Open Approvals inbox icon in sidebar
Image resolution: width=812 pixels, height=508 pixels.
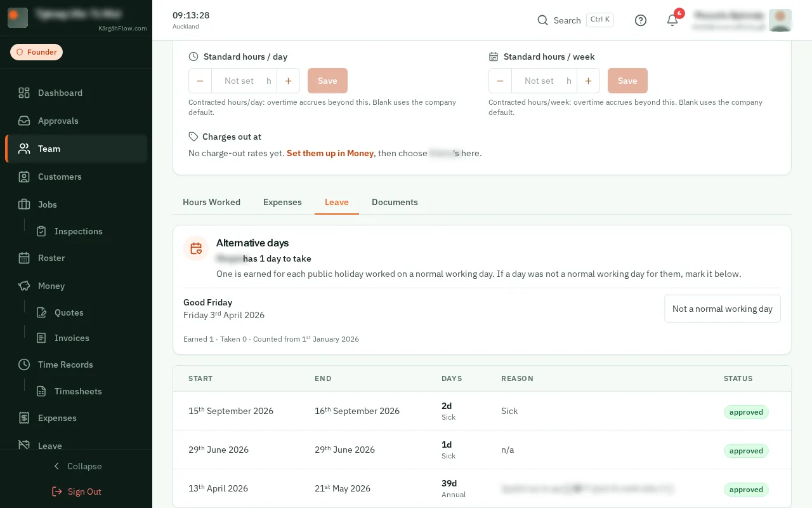(24, 121)
